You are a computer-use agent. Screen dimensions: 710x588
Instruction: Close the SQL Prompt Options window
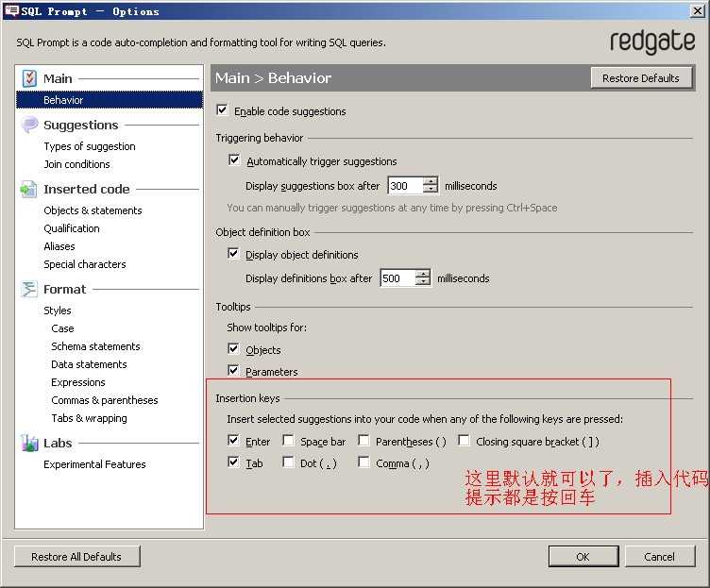698,10
